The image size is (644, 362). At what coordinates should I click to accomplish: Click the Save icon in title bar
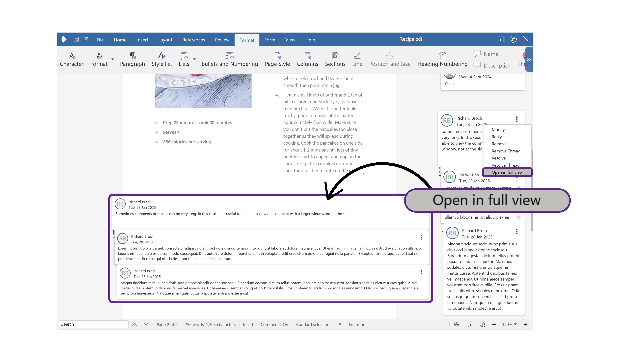click(x=76, y=39)
